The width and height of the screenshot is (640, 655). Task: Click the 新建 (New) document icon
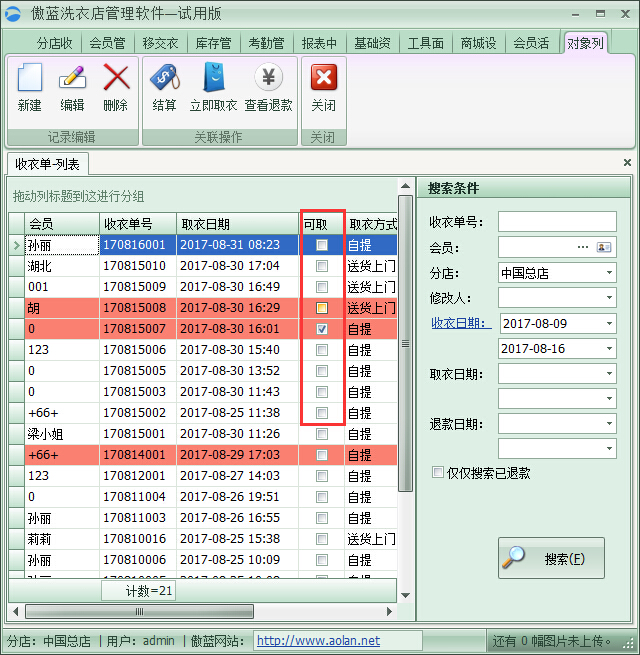pyautogui.click(x=29, y=77)
